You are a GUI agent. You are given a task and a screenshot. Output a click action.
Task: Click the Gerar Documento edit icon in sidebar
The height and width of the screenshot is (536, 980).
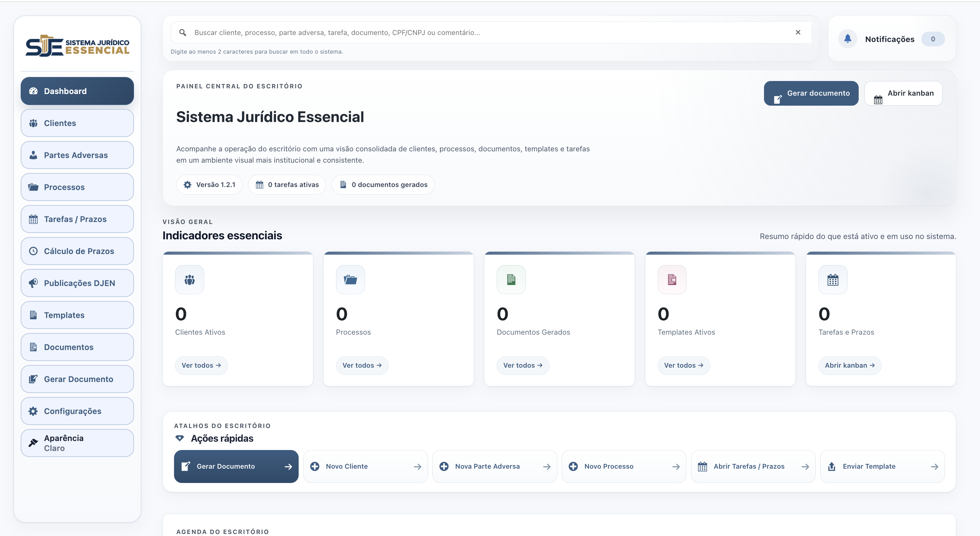click(33, 379)
